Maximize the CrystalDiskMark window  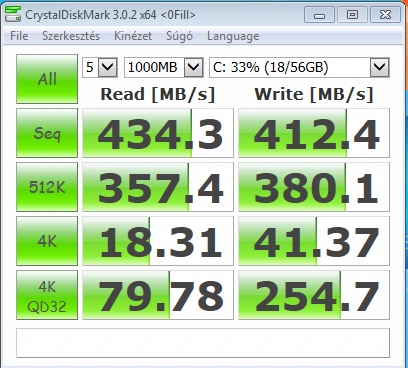tap(352, 15)
